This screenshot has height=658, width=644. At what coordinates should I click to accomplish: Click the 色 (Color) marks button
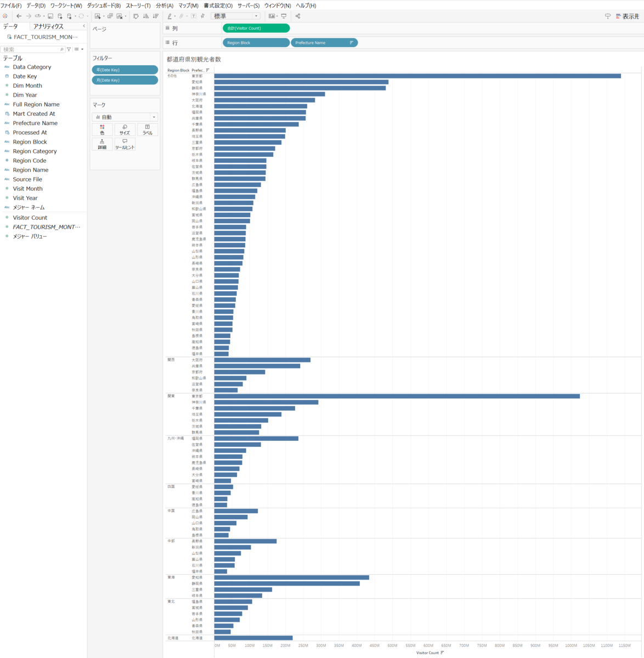pos(102,129)
